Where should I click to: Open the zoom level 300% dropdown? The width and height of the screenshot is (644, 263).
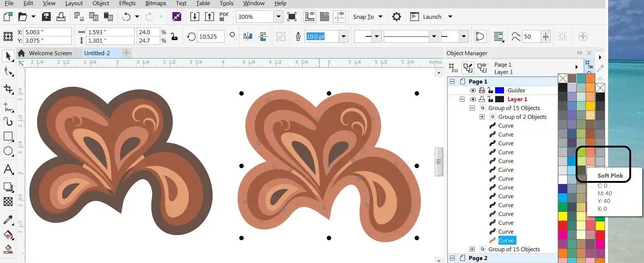click(278, 17)
